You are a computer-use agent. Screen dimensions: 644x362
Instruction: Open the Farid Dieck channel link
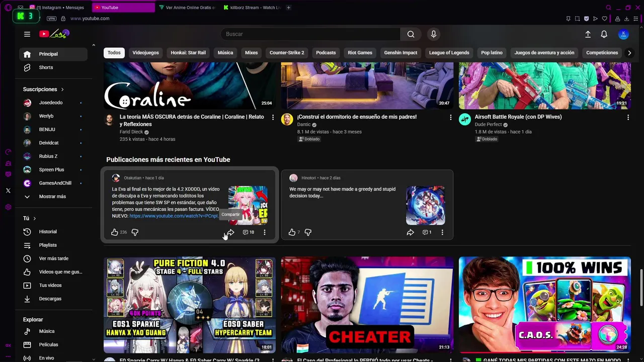131,132
